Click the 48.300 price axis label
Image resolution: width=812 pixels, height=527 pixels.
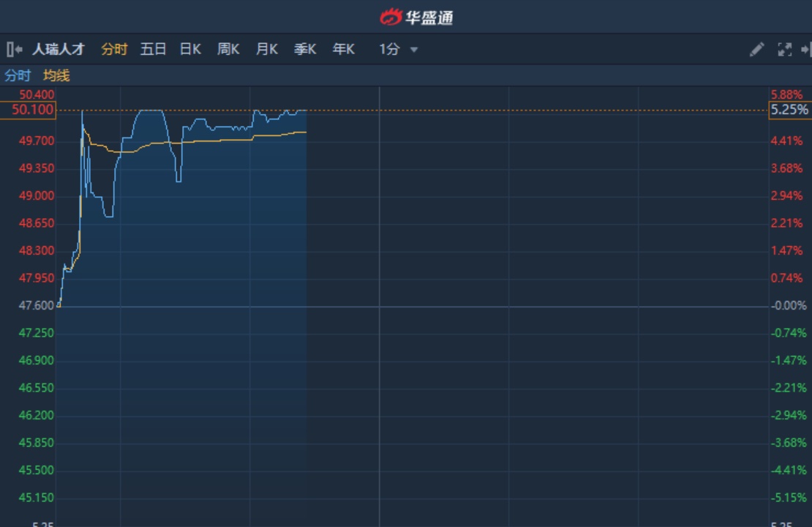[37, 251]
